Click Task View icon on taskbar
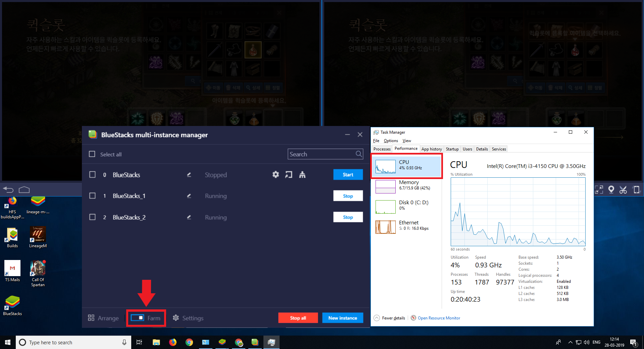This screenshot has height=349, width=644. 139,342
